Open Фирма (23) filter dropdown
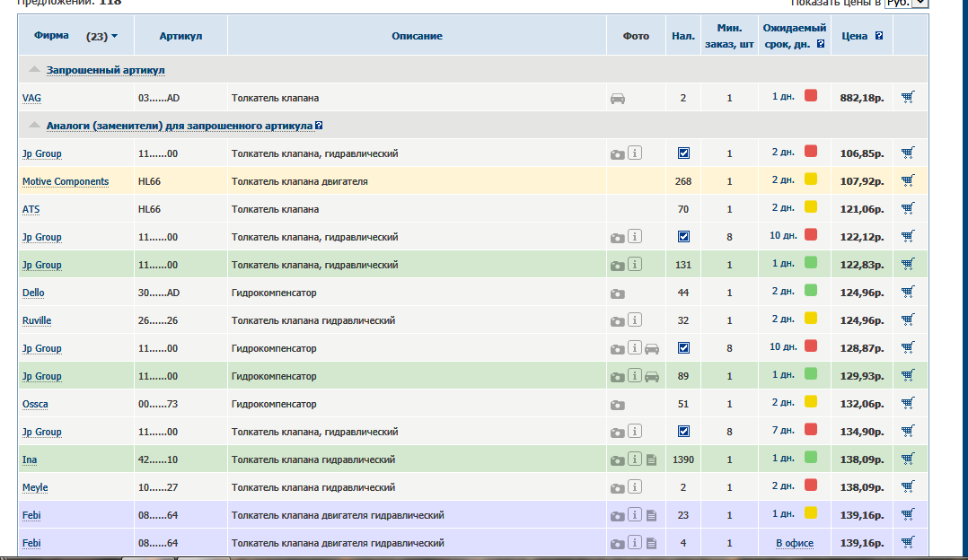Viewport: 968px width, 560px height. pos(114,37)
